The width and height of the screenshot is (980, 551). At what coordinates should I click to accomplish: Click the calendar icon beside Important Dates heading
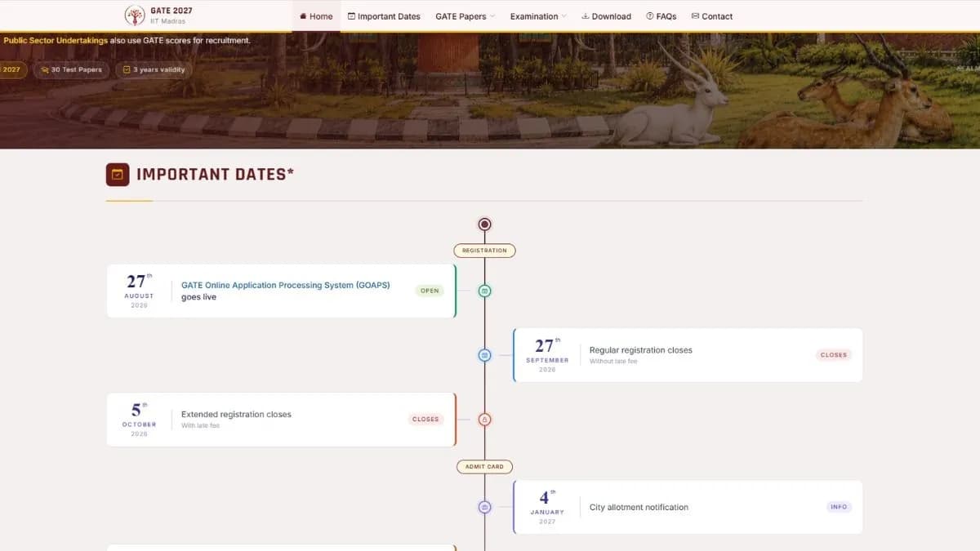(x=118, y=174)
